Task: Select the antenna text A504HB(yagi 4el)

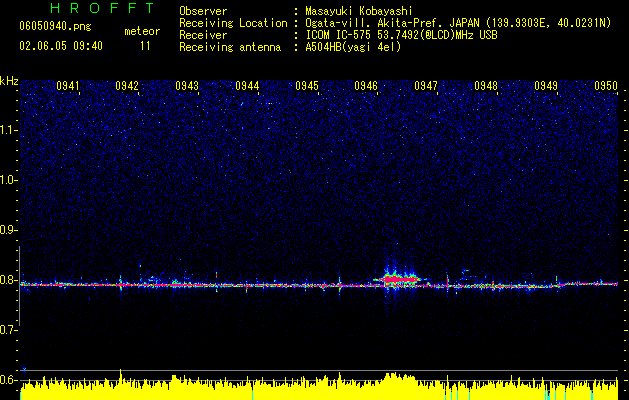Action: [x=353, y=47]
